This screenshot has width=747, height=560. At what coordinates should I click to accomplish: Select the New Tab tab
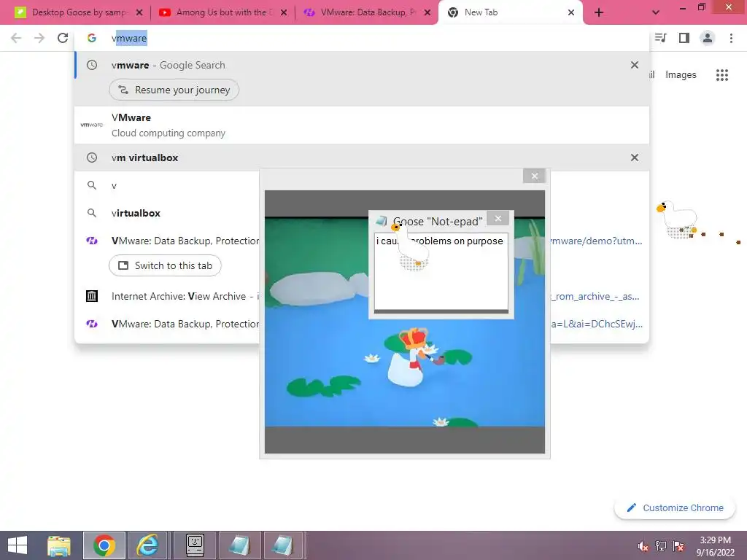(x=510, y=12)
